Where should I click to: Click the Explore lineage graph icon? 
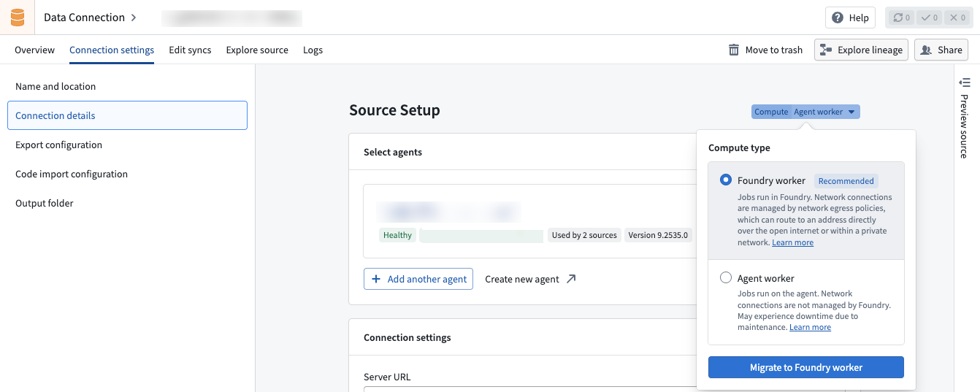(x=826, y=50)
